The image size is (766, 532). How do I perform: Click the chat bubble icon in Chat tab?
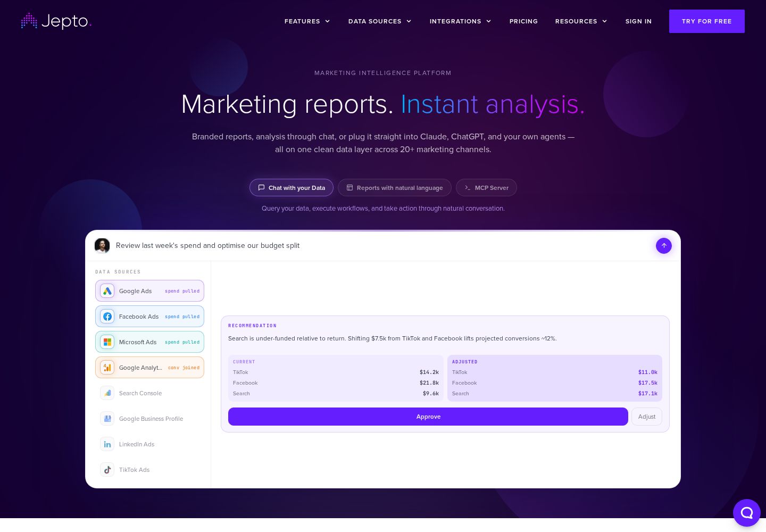pos(261,188)
